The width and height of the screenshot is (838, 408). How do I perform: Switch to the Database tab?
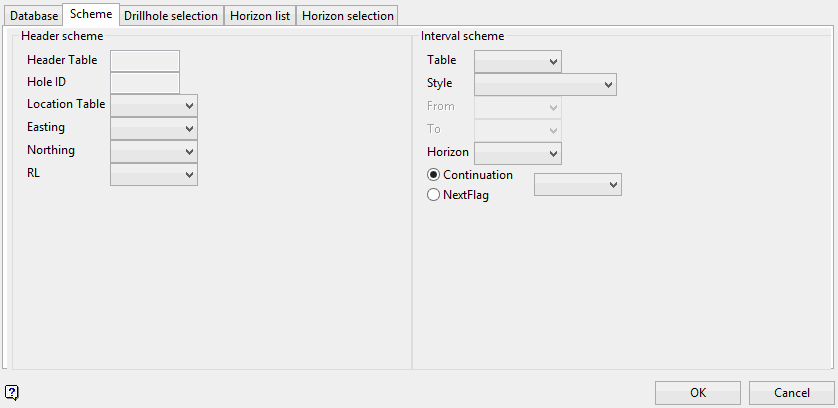click(x=34, y=16)
